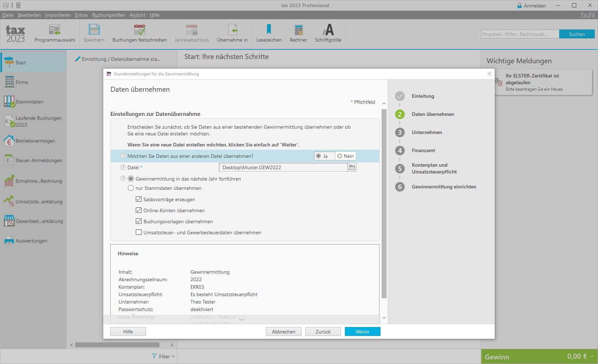Uncheck Buchungsvorlagen übernehmen

click(139, 221)
